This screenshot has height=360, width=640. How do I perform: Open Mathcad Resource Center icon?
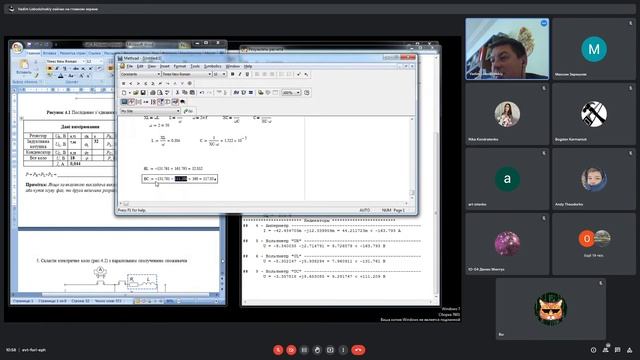point(307,93)
